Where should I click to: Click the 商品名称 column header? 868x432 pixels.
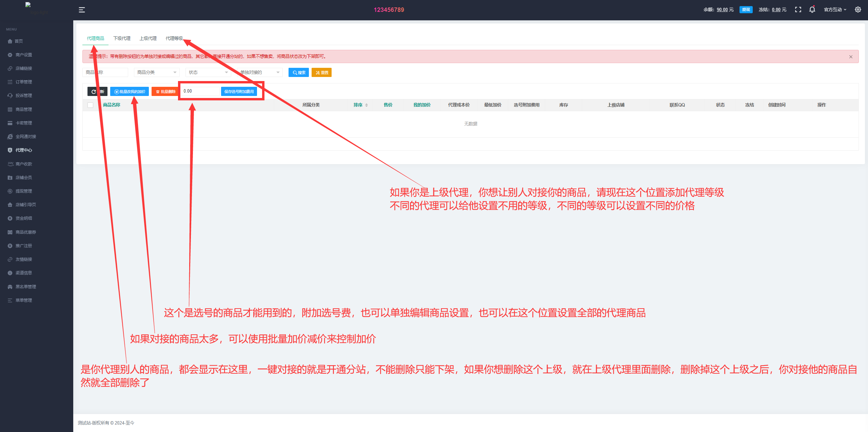[x=112, y=105]
